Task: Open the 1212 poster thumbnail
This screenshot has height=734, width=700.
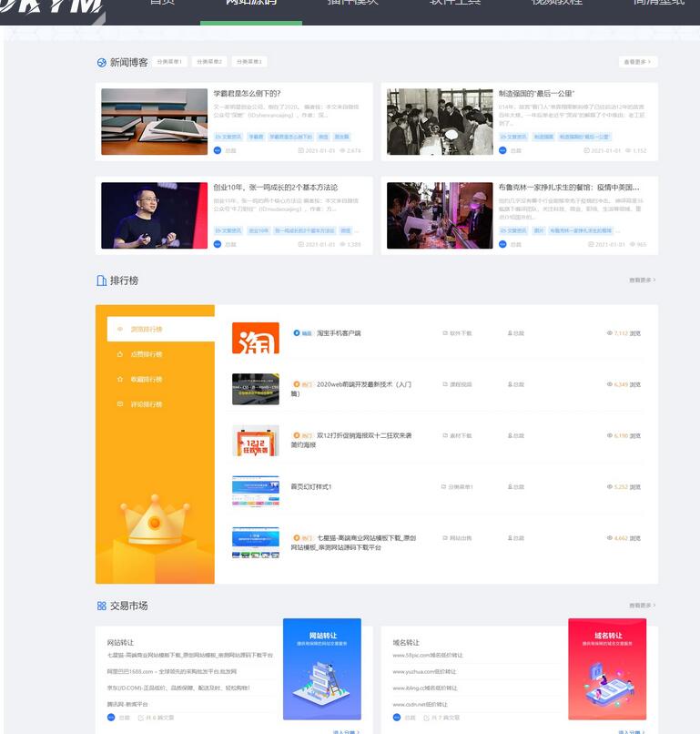Action: (256, 441)
